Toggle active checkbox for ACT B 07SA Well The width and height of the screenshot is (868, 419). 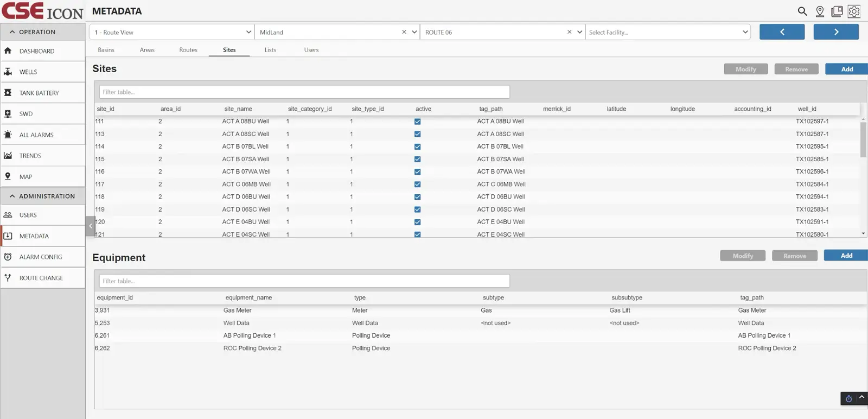(417, 159)
